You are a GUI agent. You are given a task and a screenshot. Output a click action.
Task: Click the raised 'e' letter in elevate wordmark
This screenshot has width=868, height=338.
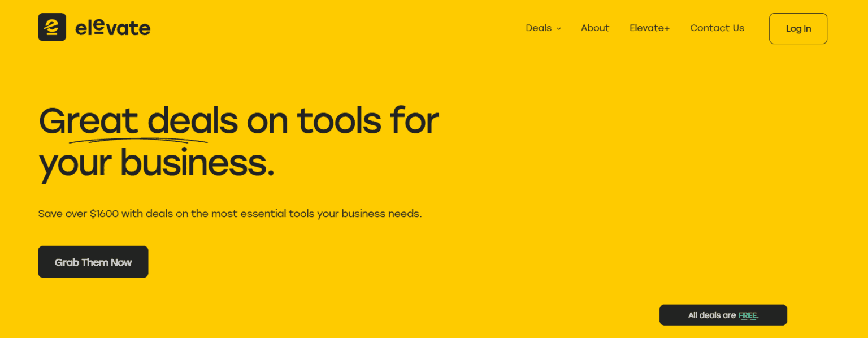[x=98, y=24]
